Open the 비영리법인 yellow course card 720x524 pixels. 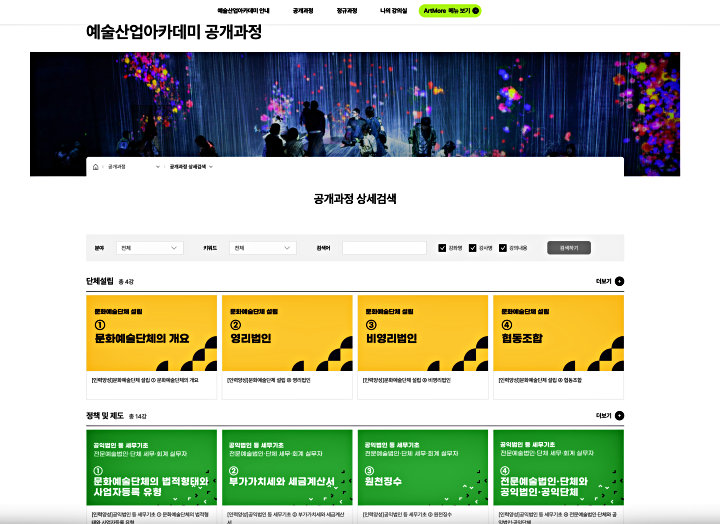coord(422,332)
